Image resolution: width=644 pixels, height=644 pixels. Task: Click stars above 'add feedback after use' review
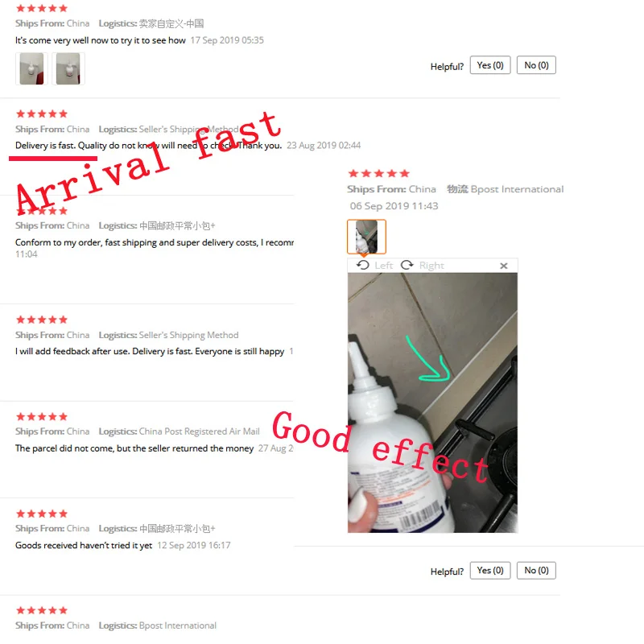(x=42, y=320)
